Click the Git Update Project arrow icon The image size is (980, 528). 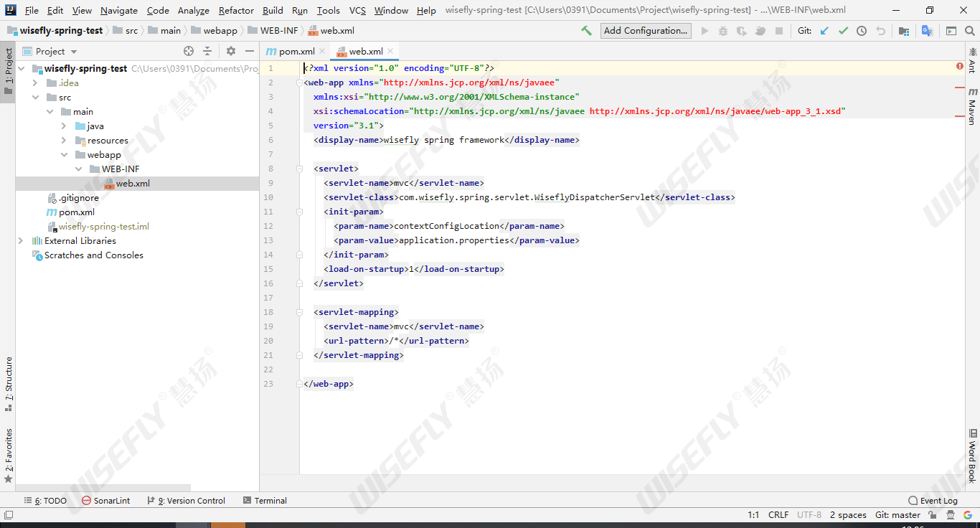(x=824, y=31)
